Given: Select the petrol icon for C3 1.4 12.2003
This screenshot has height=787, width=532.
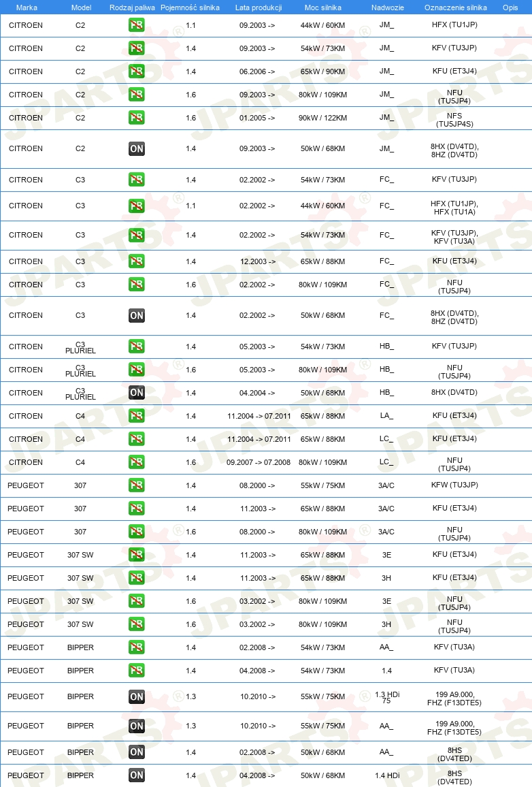Looking at the screenshot, I should coord(136,261).
